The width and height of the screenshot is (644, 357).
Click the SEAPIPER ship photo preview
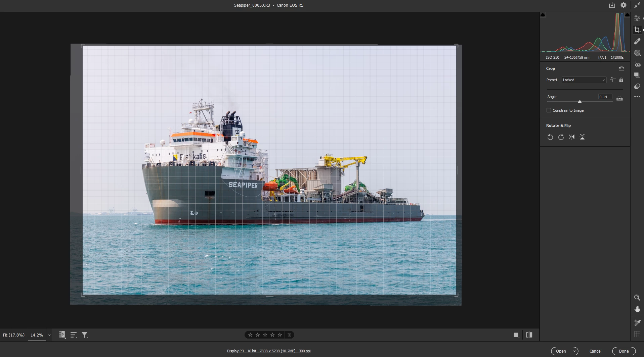pyautogui.click(x=269, y=170)
